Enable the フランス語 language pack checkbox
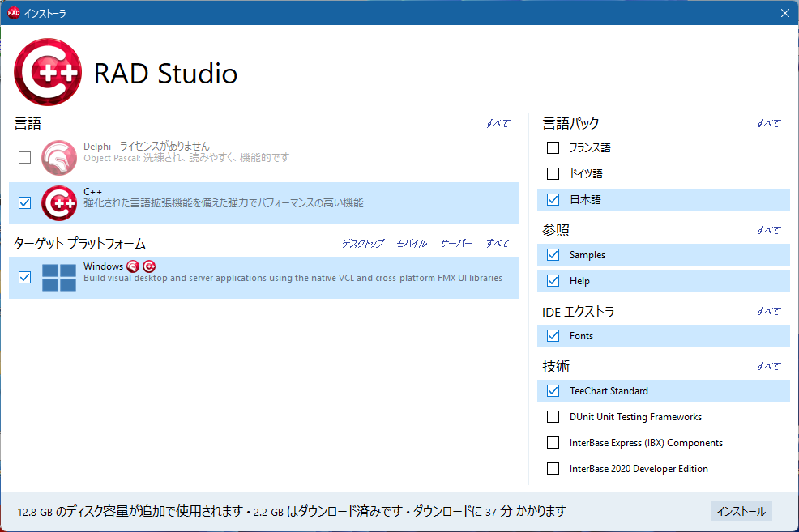Image resolution: width=799 pixels, height=532 pixels. tap(553, 147)
